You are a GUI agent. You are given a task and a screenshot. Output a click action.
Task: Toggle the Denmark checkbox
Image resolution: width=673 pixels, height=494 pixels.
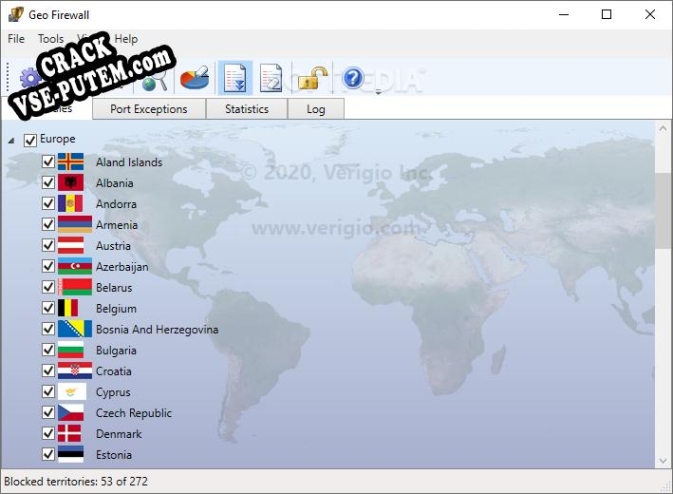[48, 433]
